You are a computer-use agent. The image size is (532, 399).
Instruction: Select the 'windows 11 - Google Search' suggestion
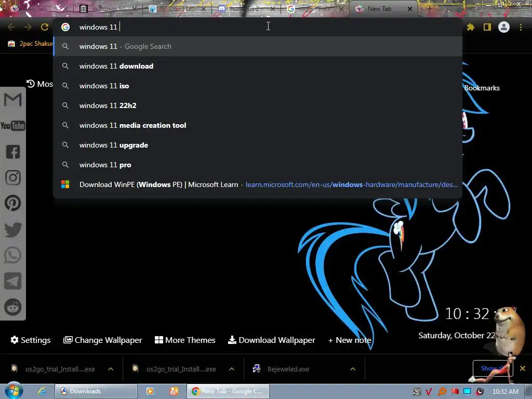pos(258,46)
